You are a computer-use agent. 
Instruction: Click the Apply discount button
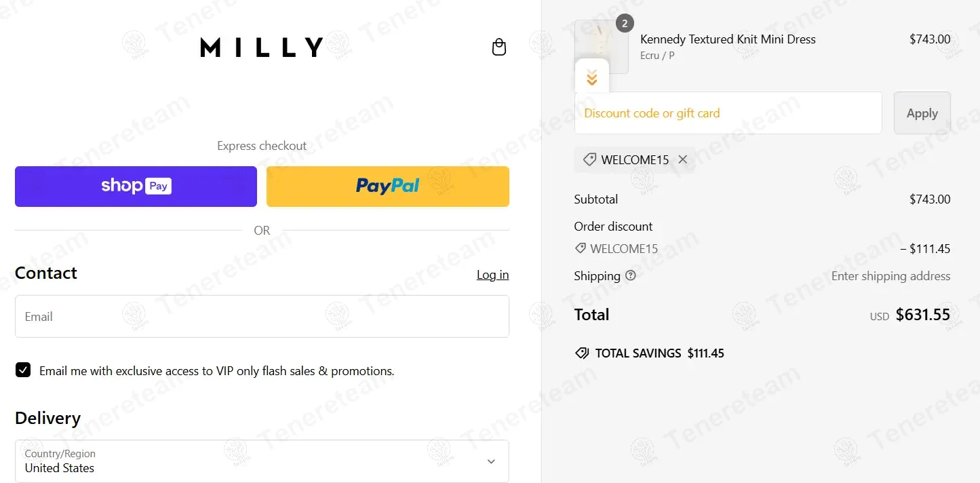922,113
